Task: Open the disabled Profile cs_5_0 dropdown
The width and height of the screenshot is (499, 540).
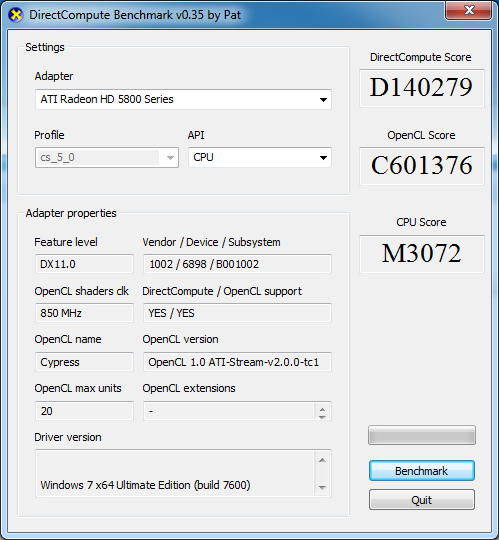Action: (x=107, y=158)
